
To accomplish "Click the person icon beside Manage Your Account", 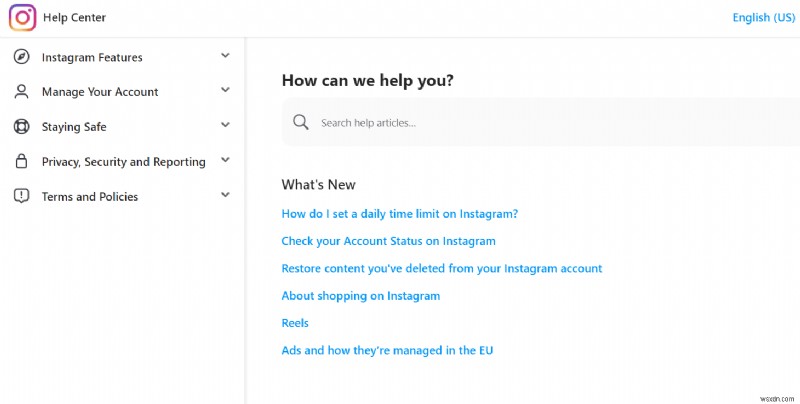I will tap(21, 92).
